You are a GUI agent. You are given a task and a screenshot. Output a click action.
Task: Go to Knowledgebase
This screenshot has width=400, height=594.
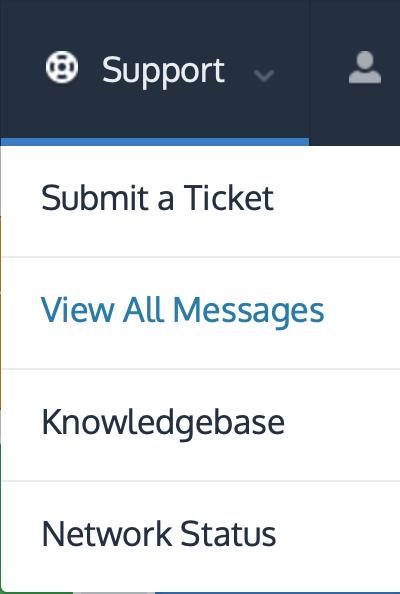(x=163, y=423)
